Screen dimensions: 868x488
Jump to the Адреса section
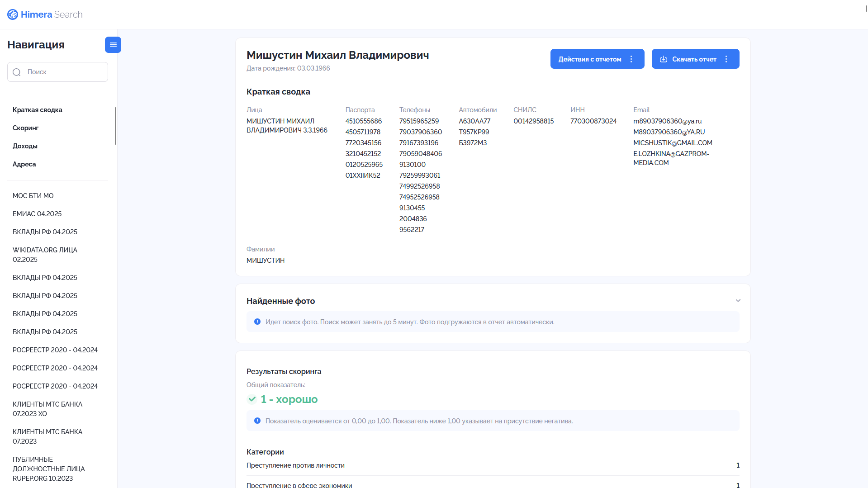pos(24,164)
